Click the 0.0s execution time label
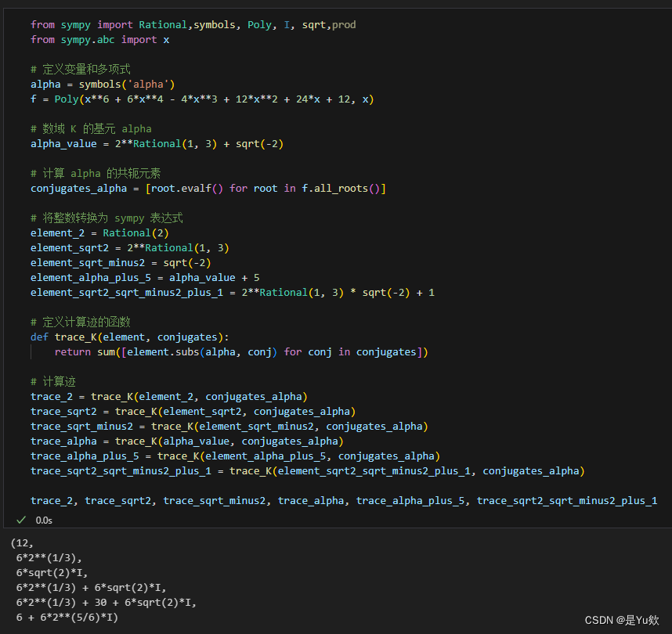672x634 pixels. [44, 520]
